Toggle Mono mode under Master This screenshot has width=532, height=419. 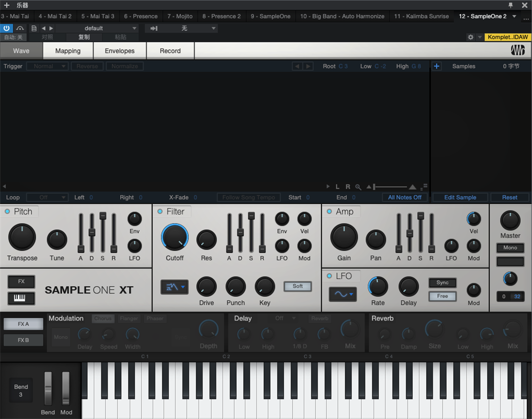[510, 248]
